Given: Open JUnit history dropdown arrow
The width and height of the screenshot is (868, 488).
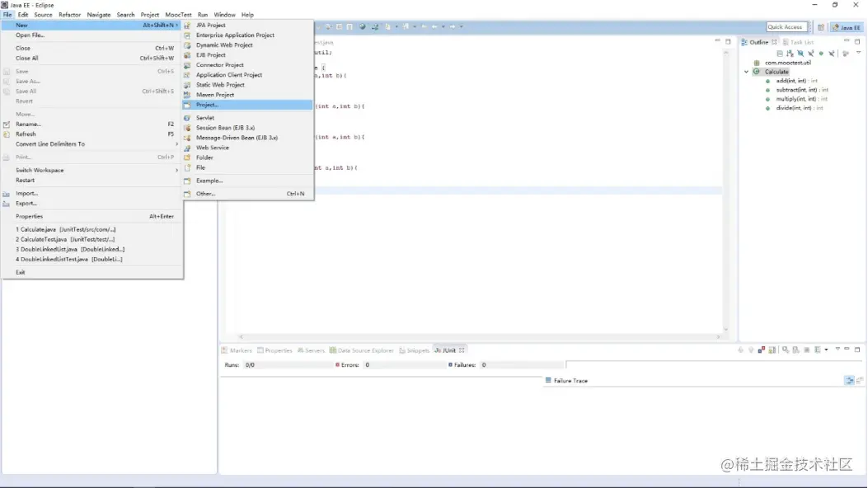Looking at the screenshot, I should pyautogui.click(x=826, y=350).
